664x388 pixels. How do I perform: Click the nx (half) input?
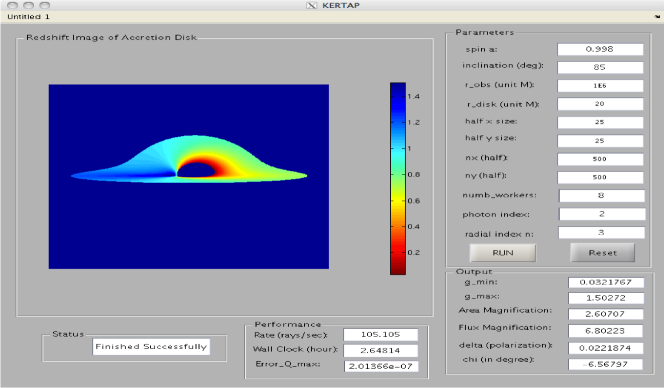(600, 159)
